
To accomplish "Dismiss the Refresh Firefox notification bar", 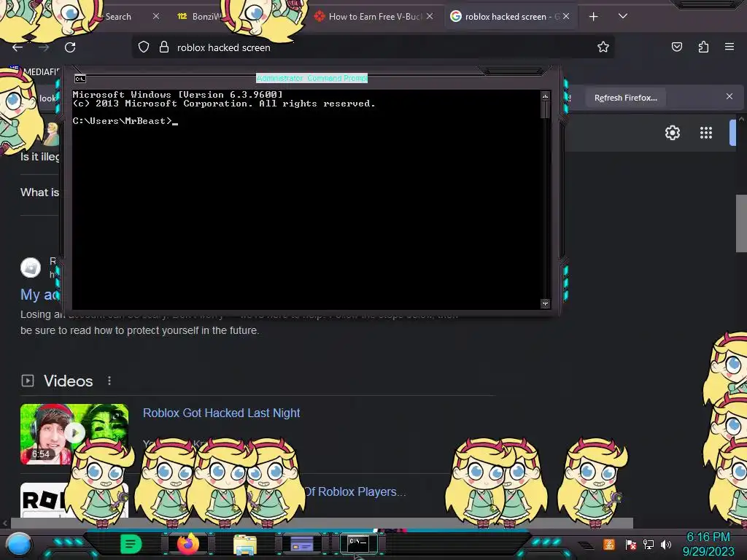I will click(x=729, y=97).
